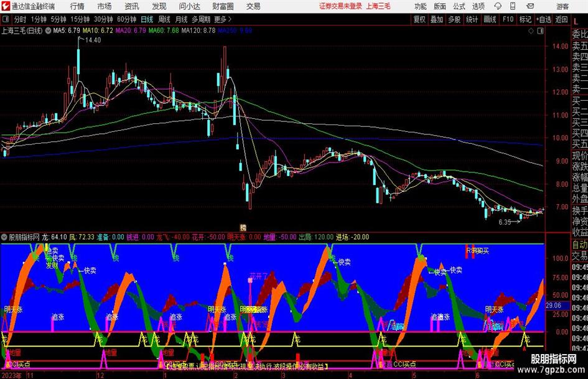This screenshot has height=379, width=588.
Task: Open the 功能 menu
Action: [421, 6]
